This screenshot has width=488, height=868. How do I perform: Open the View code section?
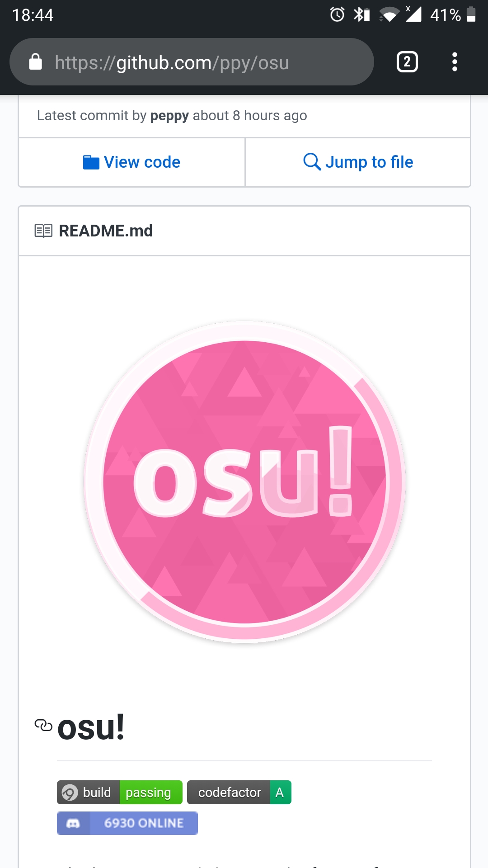[131, 162]
